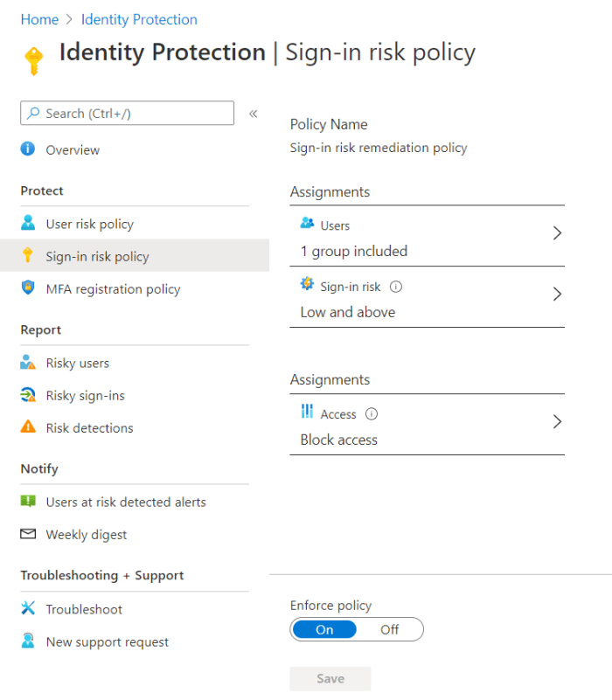Click the Troubleshoot wrench icon
The height and width of the screenshot is (700, 612).
28,608
